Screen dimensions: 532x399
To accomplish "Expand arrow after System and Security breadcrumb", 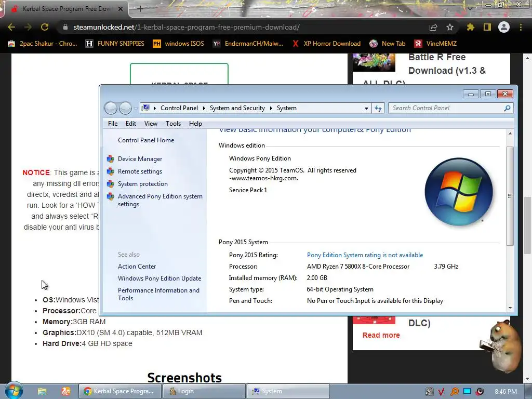I will tap(271, 108).
